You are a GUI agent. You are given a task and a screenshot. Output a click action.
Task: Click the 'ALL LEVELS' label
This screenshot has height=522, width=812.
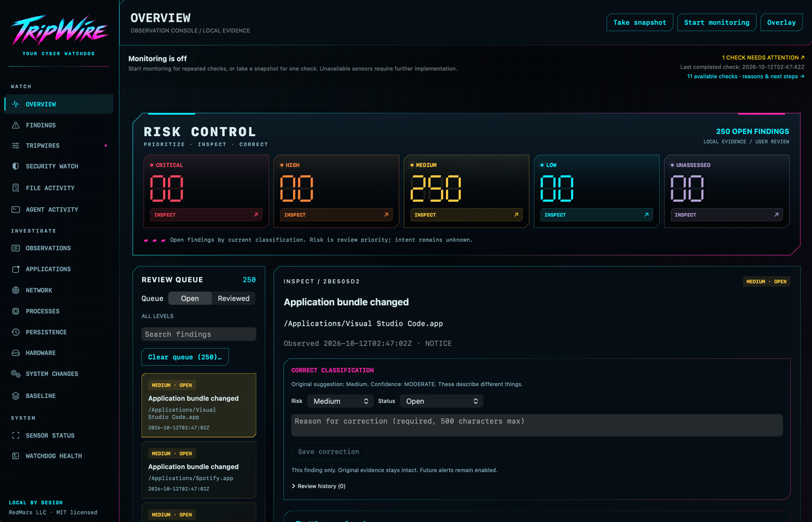point(158,316)
